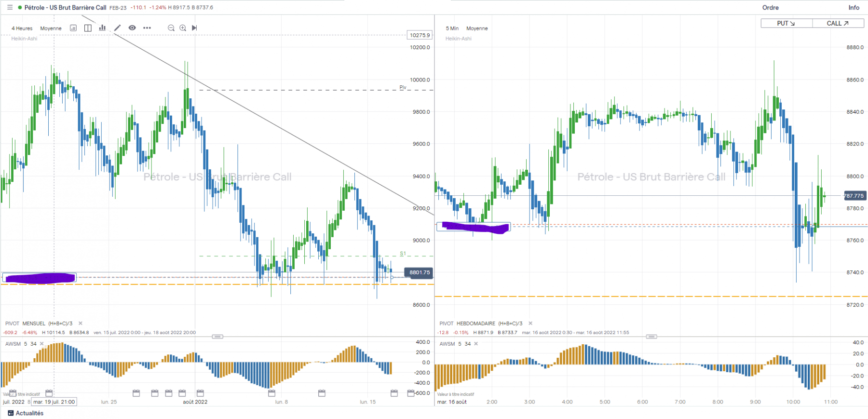Image resolution: width=868 pixels, height=419 pixels.
Task: Click the 8801.75 current price tag
Action: tap(419, 272)
